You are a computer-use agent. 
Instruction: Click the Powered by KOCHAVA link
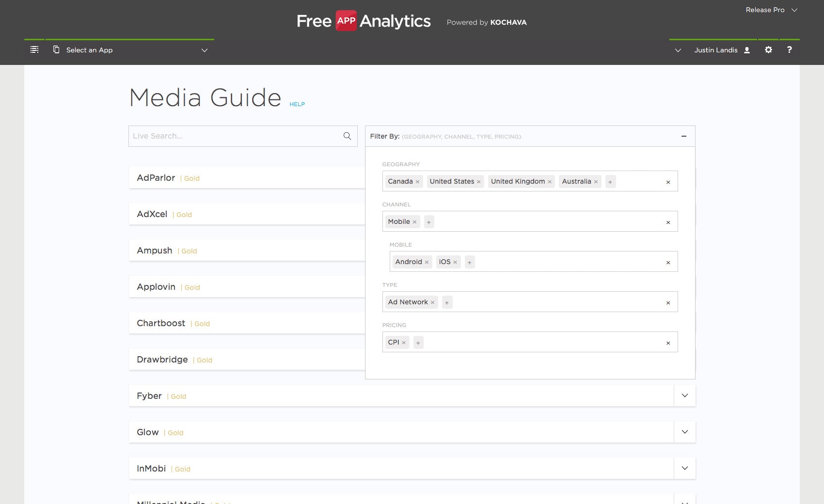click(487, 22)
